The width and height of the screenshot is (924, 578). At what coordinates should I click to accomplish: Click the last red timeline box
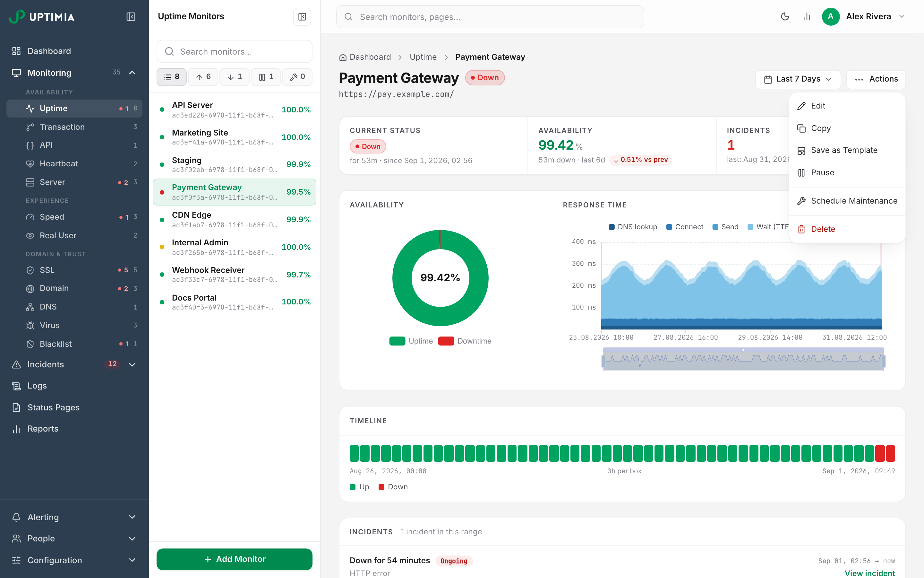point(890,453)
